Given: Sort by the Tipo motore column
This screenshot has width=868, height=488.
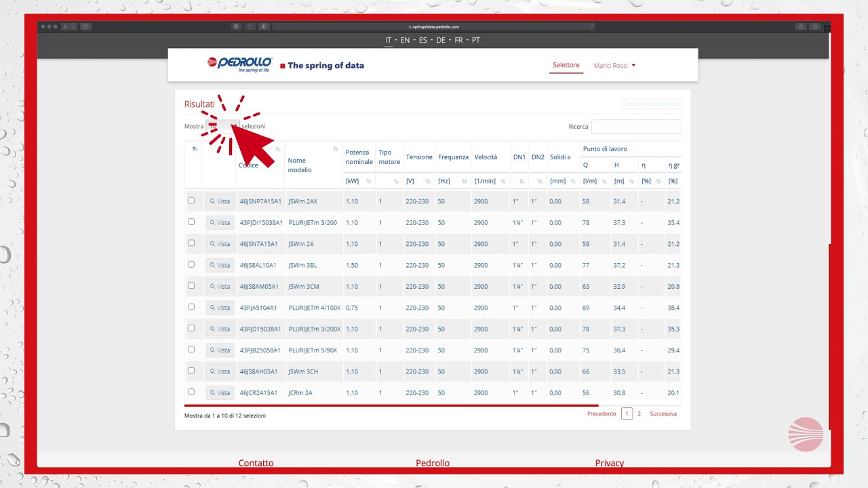Looking at the screenshot, I should [396, 182].
